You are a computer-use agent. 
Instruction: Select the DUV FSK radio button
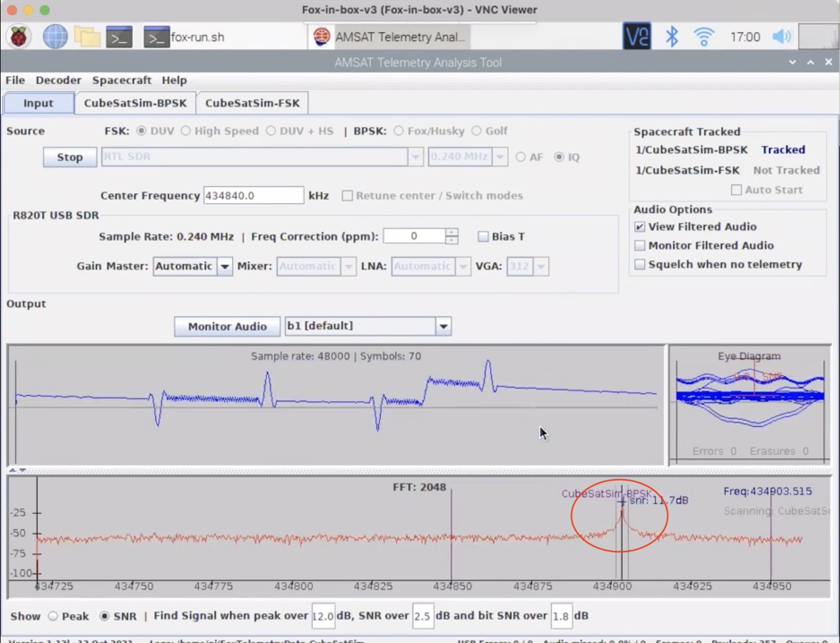[x=141, y=131]
